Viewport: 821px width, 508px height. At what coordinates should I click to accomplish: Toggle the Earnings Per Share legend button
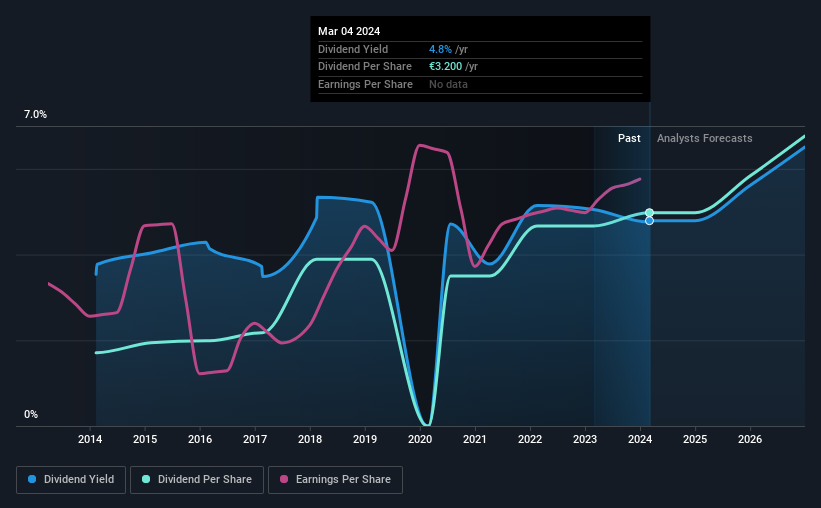click(335, 480)
